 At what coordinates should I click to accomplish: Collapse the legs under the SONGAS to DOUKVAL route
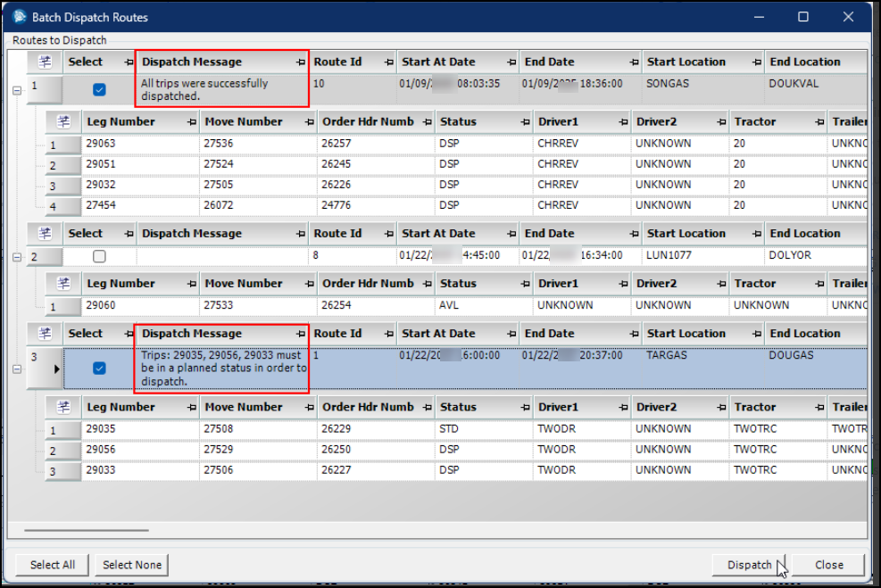(17, 90)
